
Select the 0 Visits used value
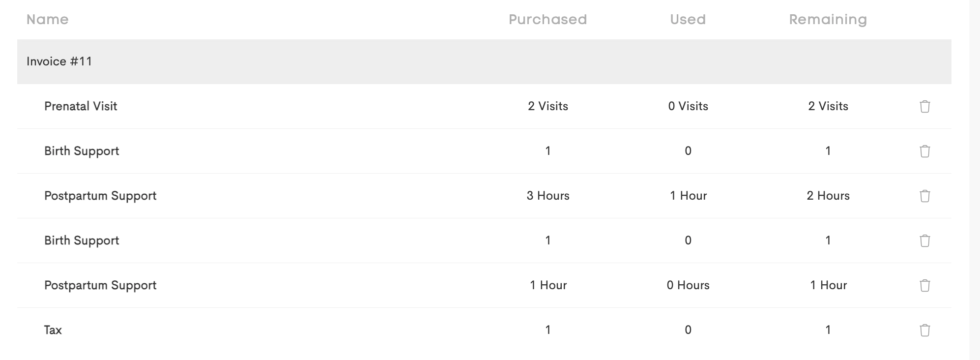tap(688, 106)
